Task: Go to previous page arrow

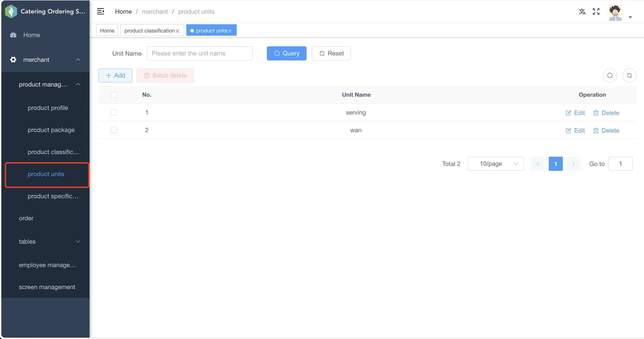Action: [538, 164]
